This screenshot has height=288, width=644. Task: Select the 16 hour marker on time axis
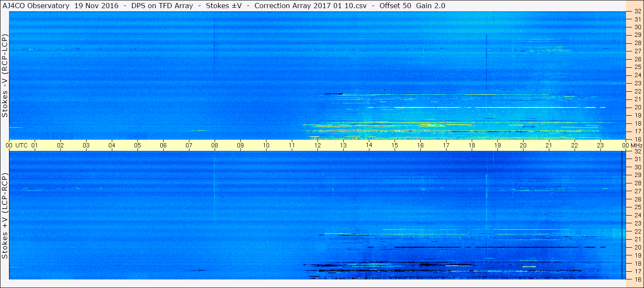421,145
